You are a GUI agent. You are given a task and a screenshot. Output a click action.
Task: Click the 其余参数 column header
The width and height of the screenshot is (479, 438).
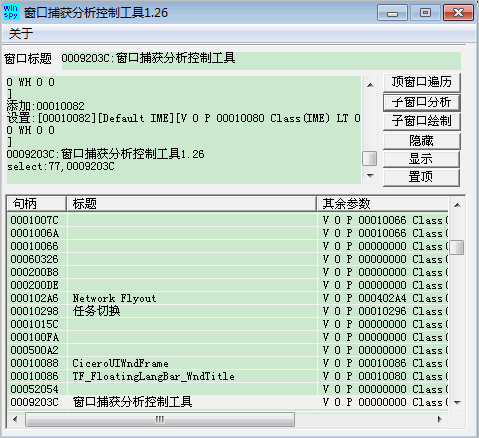pos(383,204)
